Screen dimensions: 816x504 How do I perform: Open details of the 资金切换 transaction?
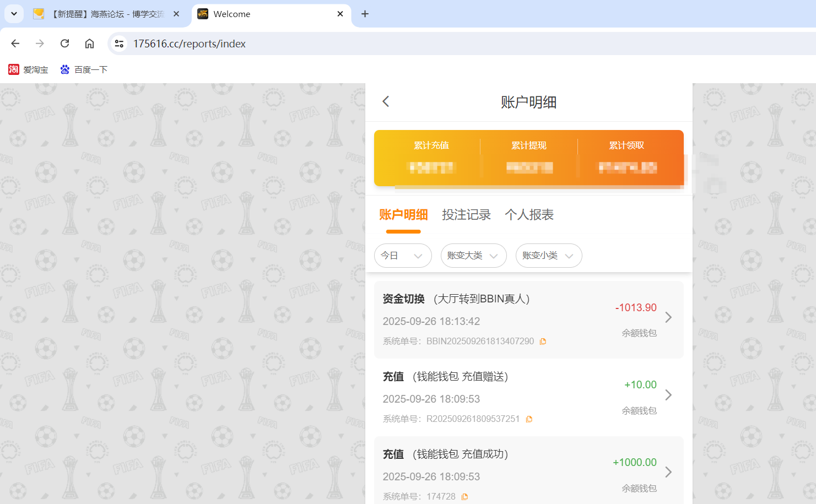pyautogui.click(x=668, y=317)
